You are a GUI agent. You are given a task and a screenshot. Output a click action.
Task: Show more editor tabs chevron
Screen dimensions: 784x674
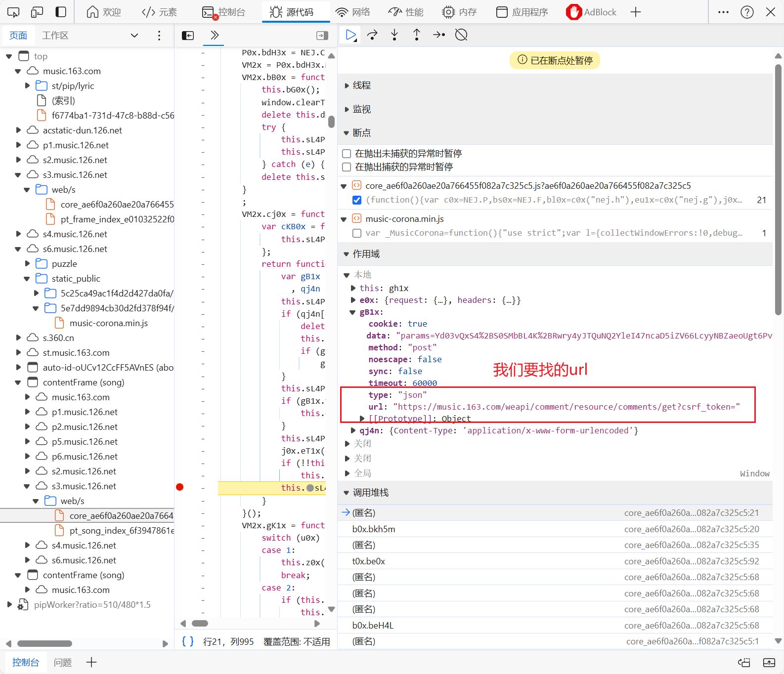pyautogui.click(x=214, y=35)
